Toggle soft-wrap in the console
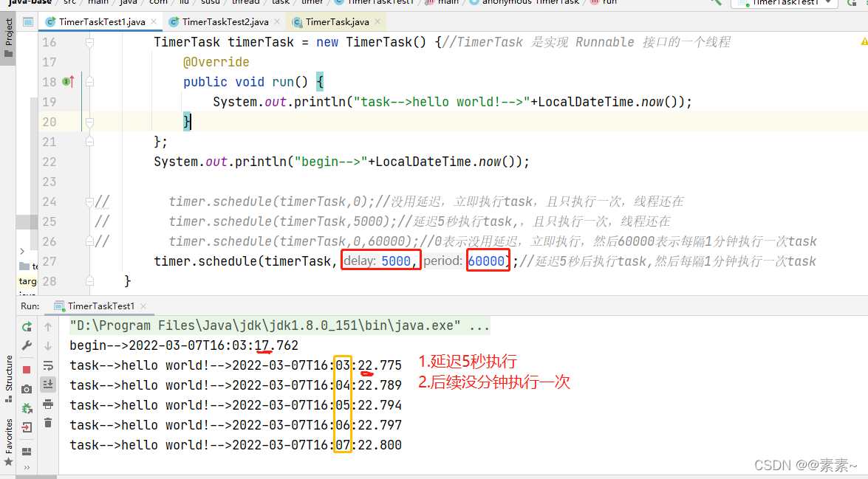 tap(48, 365)
